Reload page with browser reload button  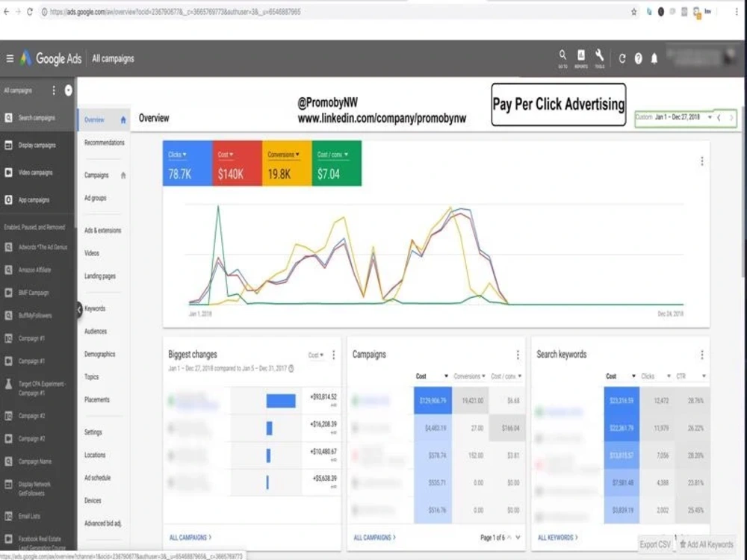click(x=30, y=11)
